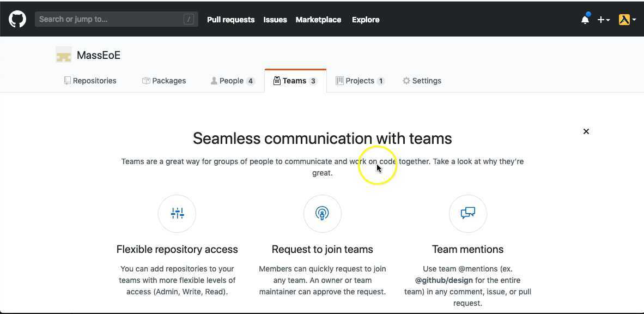644x314 pixels.
Task: Click the team mentions chat bubbles icon
Action: [468, 213]
